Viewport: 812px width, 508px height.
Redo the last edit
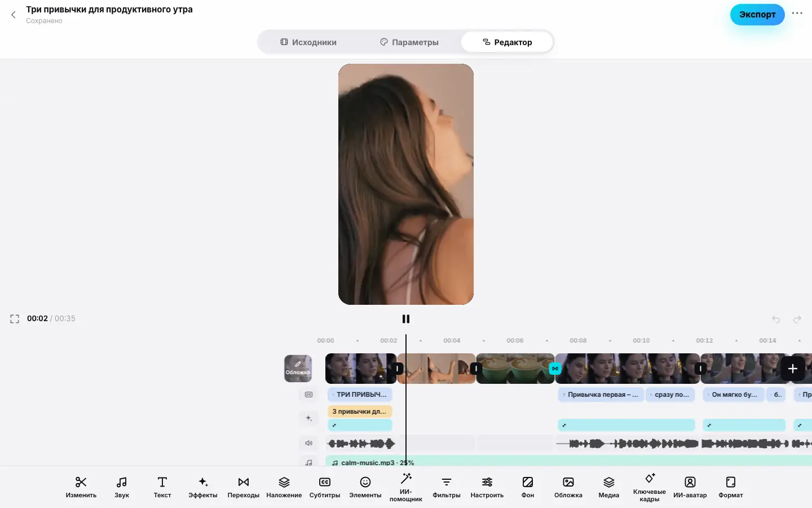coord(797,319)
